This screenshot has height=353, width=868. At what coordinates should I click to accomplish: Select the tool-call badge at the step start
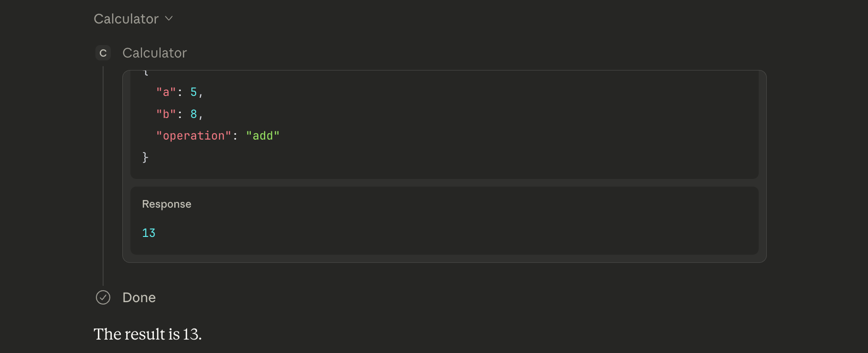coord(102,53)
